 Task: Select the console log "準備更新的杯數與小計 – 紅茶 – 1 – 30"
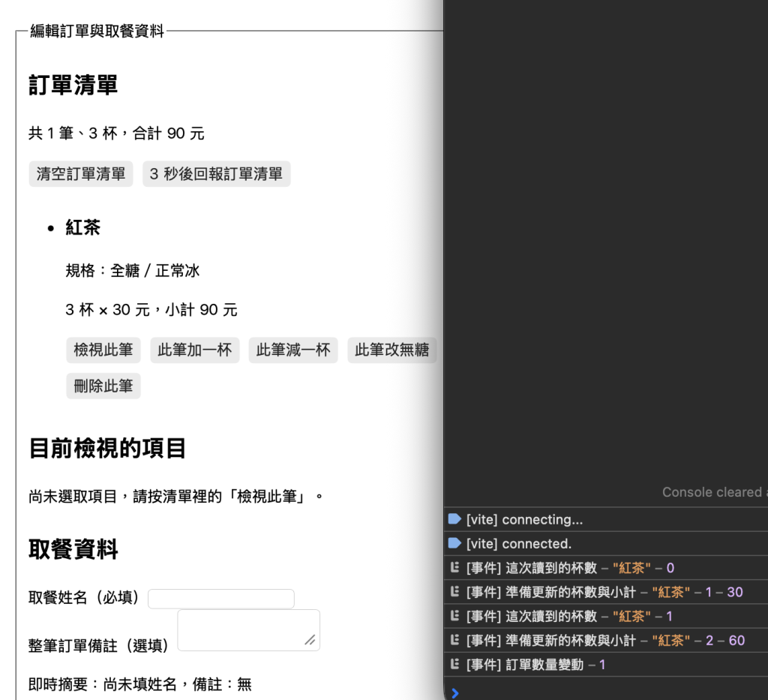pos(604,592)
